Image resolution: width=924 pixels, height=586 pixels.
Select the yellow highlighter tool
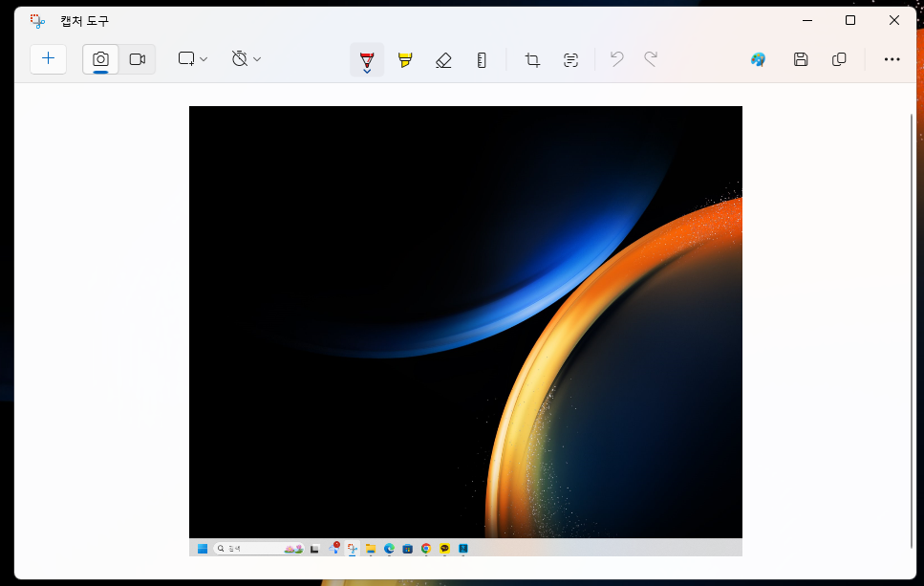(x=405, y=59)
